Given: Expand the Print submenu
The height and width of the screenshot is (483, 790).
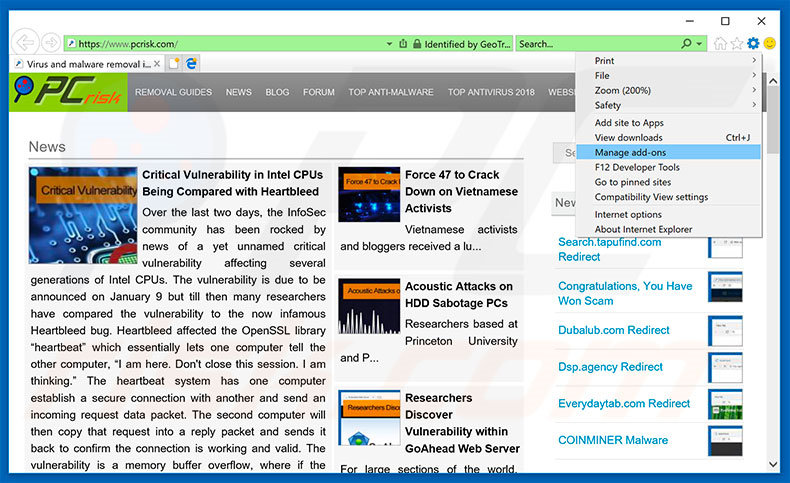Looking at the screenshot, I should (x=668, y=60).
